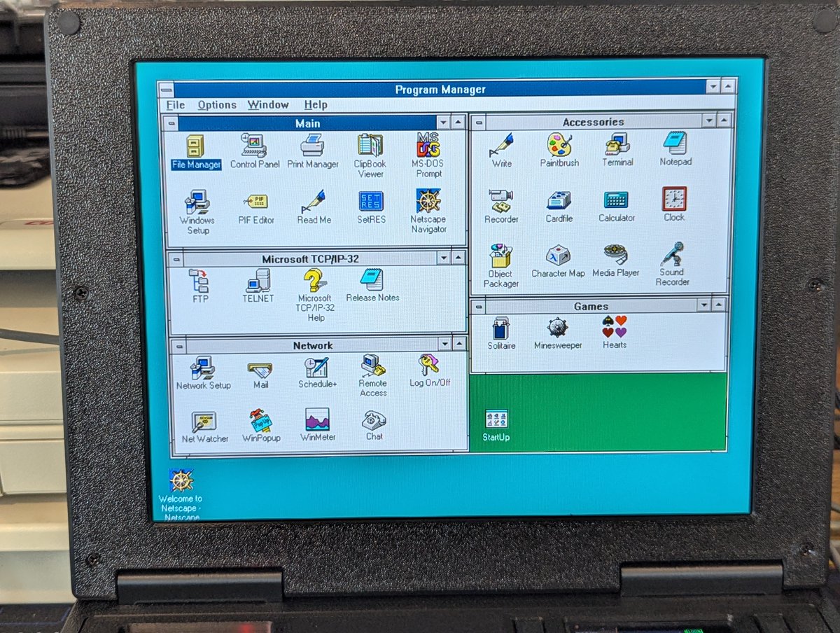Screen dimensions: 840x633
Task: Open the Help menu
Action: pos(316,104)
